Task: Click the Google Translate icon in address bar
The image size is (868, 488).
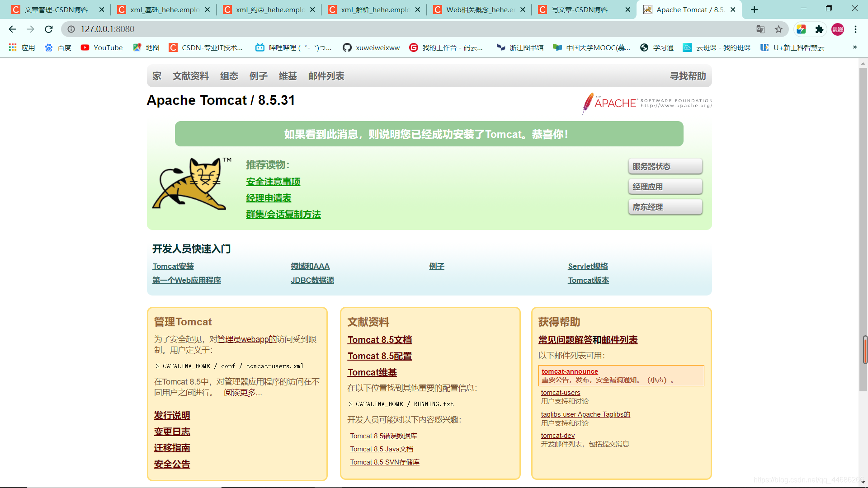Action: pos(760,29)
